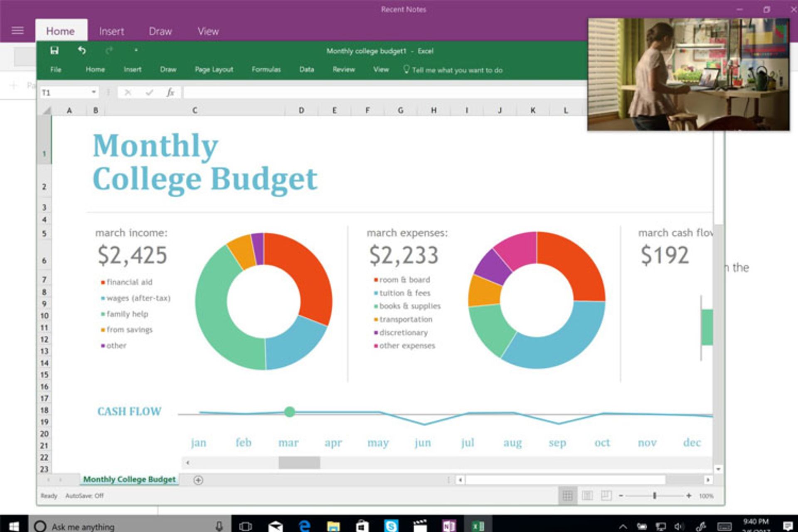Add a new sheet with plus icon
Image resolution: width=798 pixels, height=532 pixels.
click(x=198, y=480)
